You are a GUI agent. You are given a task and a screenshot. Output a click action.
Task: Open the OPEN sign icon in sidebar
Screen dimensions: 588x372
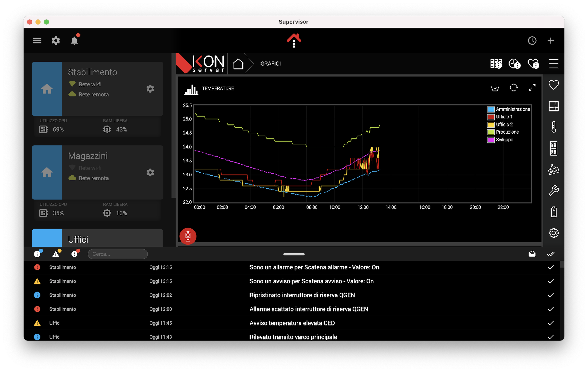(553, 170)
